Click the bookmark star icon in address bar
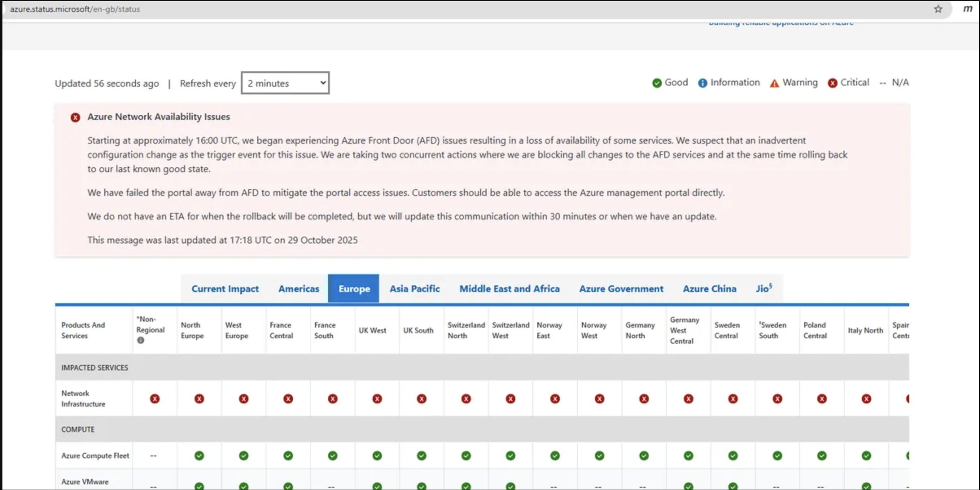 tap(938, 9)
